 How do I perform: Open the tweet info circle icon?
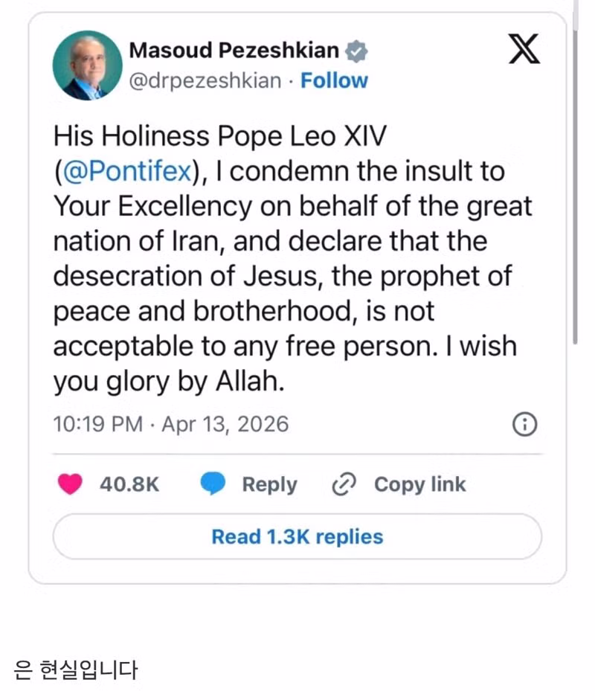point(525,424)
